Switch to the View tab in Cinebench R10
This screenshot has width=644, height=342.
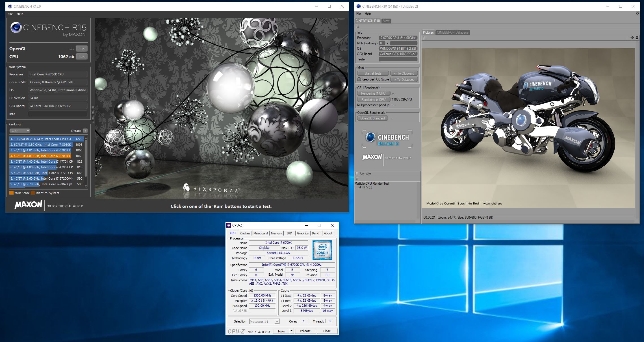tap(386, 21)
